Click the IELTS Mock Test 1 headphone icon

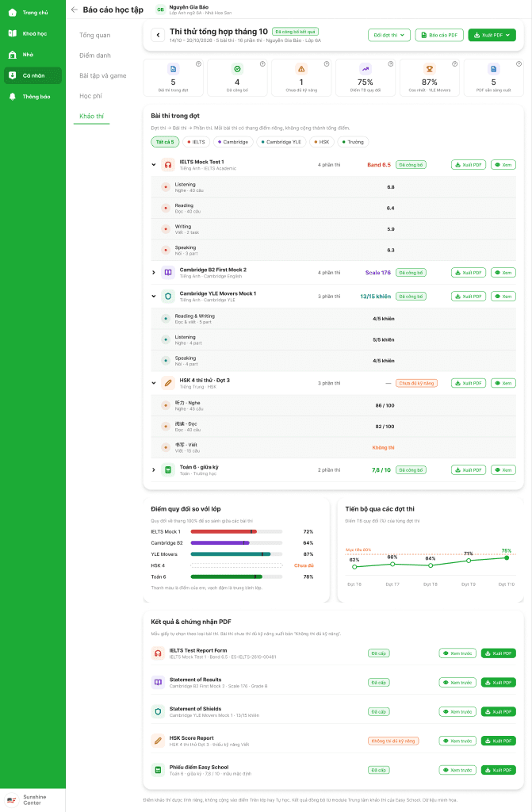(x=168, y=165)
